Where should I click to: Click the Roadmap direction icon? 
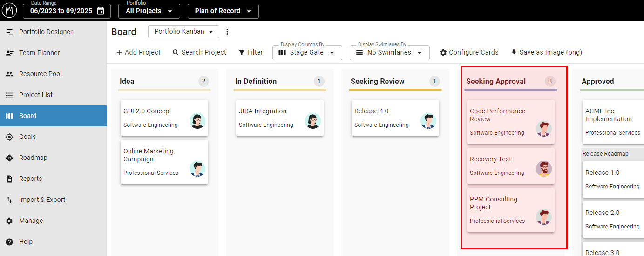tap(9, 158)
